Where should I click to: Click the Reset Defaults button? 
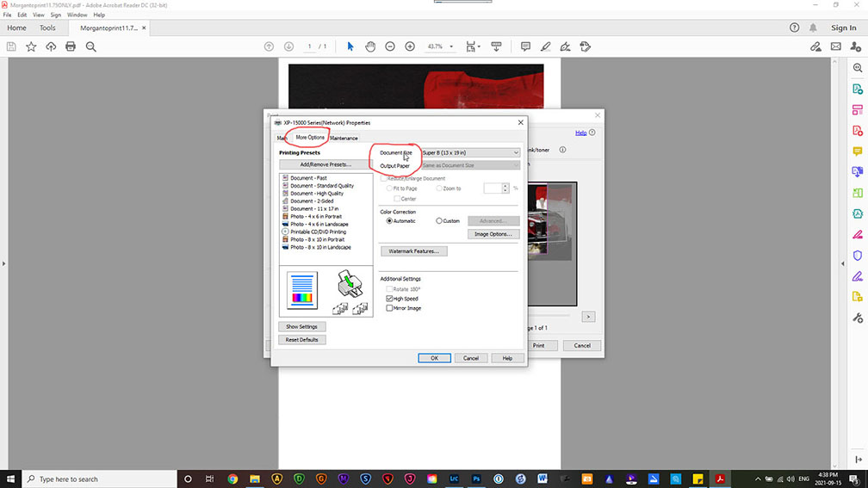point(301,340)
